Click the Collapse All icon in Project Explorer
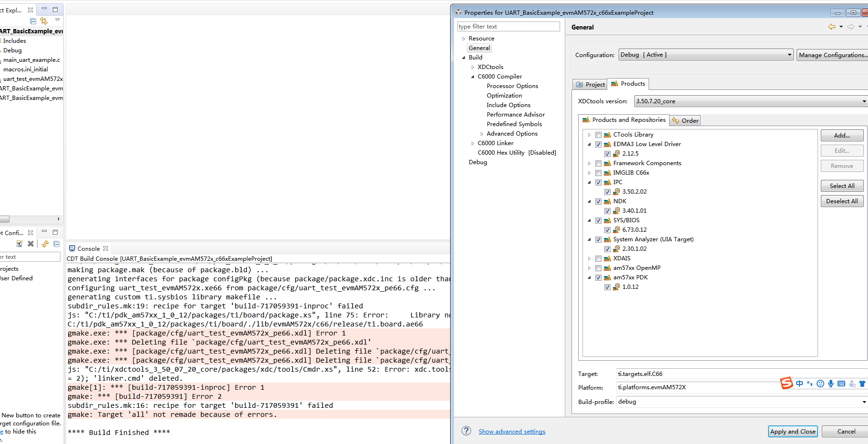Viewport: 868px width, 444px height. tap(33, 21)
